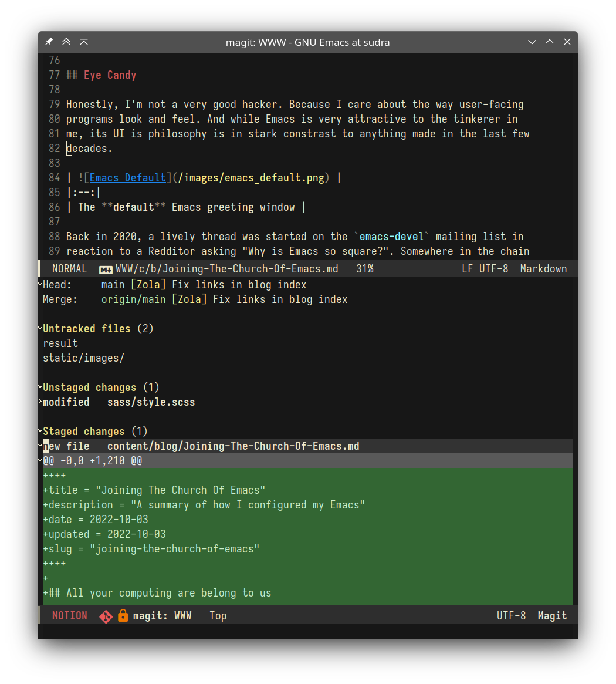Click the pin window icon in title bar

point(49,42)
